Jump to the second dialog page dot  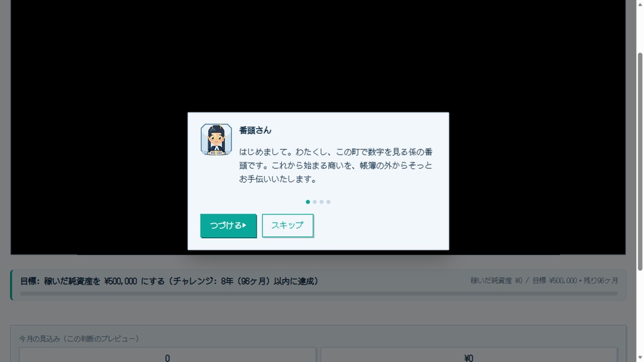[x=314, y=202]
